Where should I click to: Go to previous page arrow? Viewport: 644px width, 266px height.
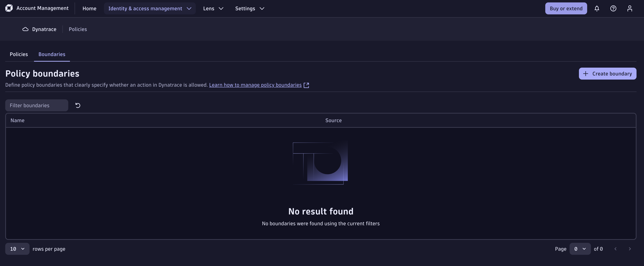click(x=616, y=249)
